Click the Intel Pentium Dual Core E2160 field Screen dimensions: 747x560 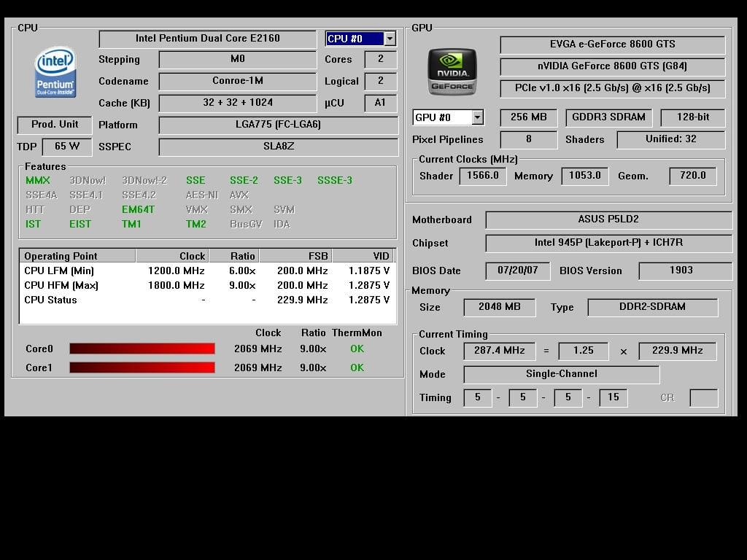pyautogui.click(x=208, y=39)
